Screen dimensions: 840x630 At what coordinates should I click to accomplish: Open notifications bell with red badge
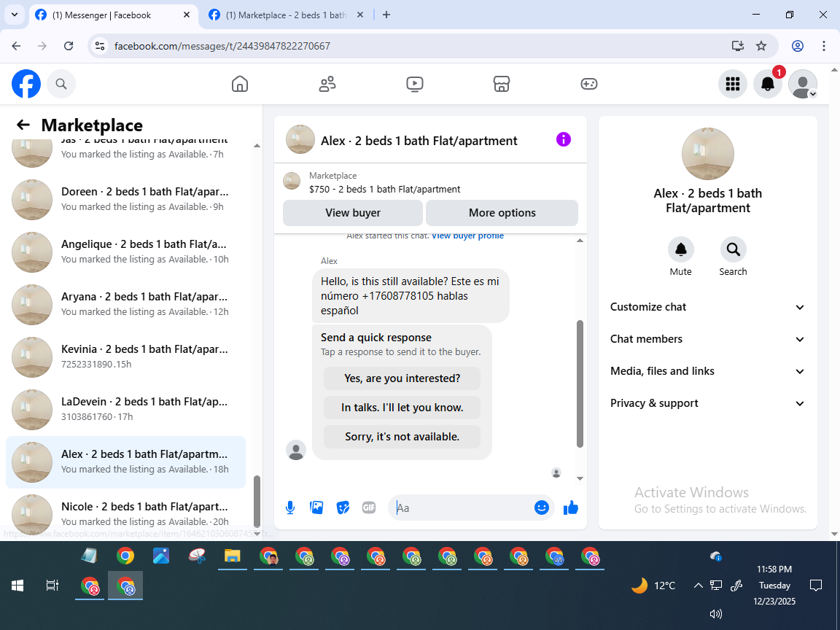(x=768, y=84)
